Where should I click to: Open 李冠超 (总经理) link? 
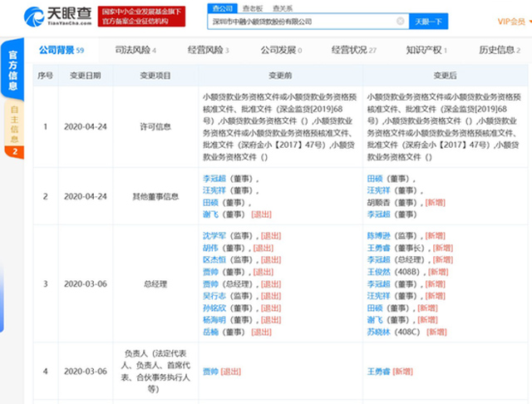click(379, 260)
